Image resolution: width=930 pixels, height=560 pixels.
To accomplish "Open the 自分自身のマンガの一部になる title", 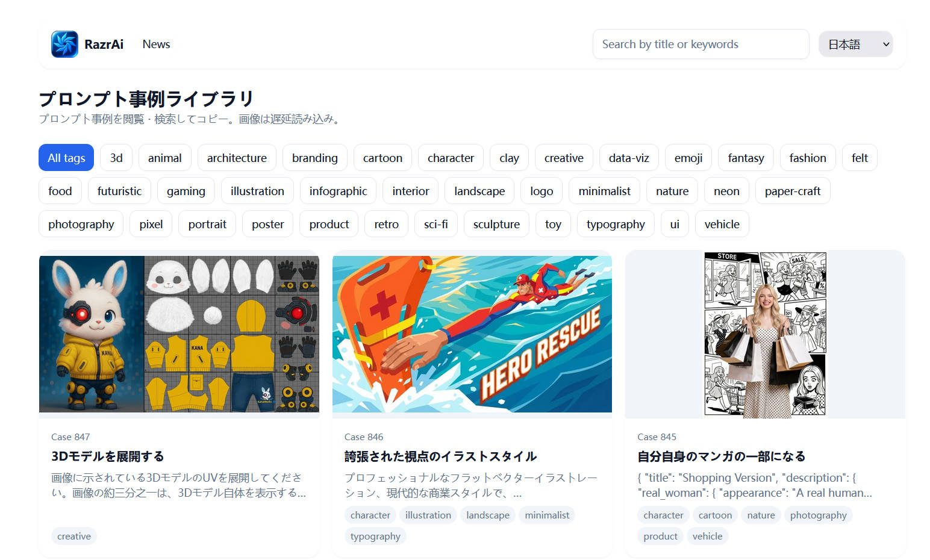I will (x=721, y=456).
